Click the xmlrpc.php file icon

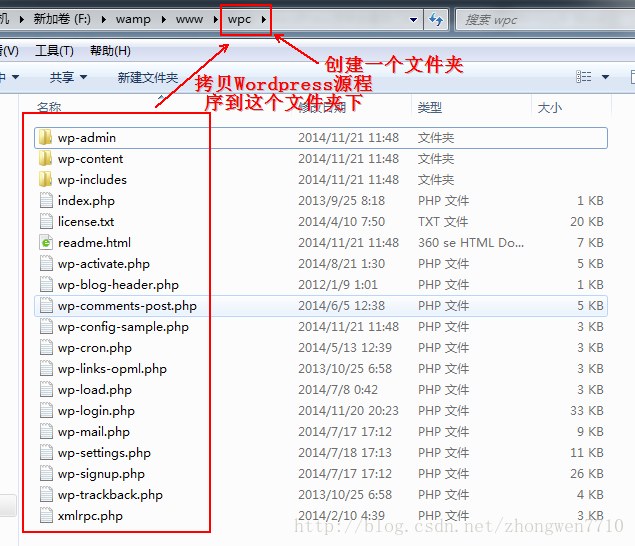(46, 516)
